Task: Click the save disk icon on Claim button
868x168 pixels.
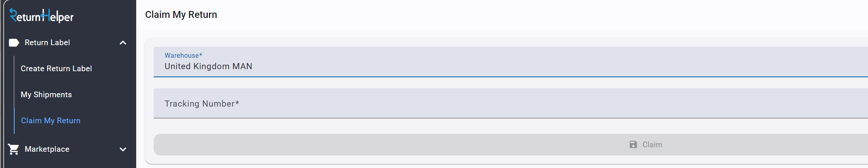Action: (x=633, y=144)
